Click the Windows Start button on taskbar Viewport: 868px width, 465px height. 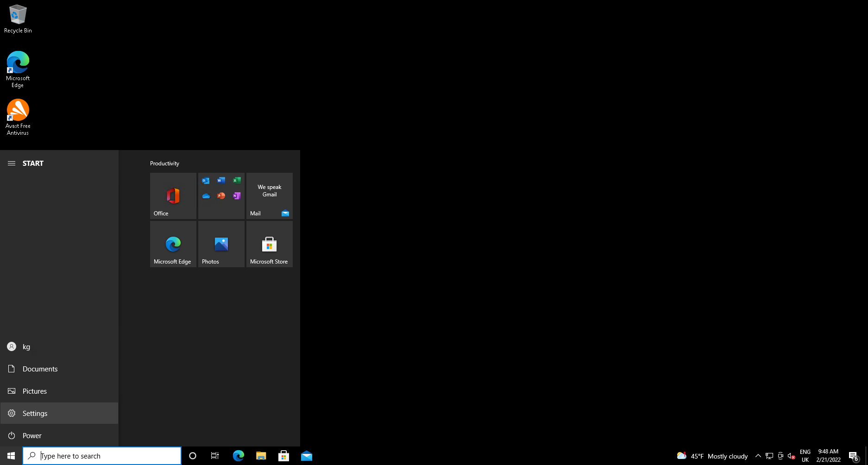(x=11, y=456)
